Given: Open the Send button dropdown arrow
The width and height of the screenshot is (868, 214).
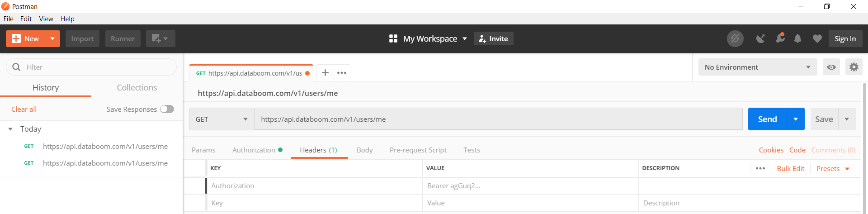Looking at the screenshot, I should 796,119.
